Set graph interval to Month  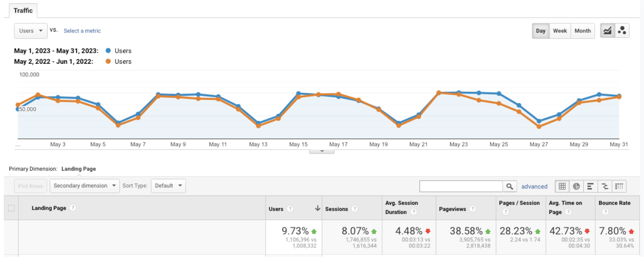583,31
